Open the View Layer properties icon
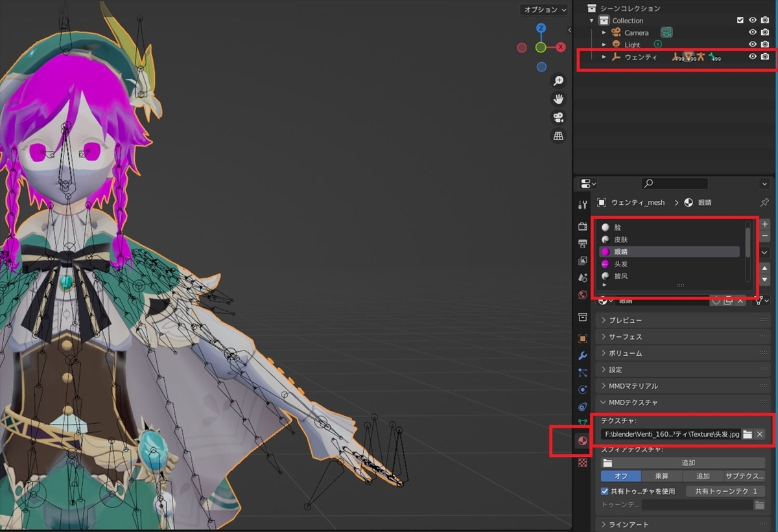 point(582,260)
